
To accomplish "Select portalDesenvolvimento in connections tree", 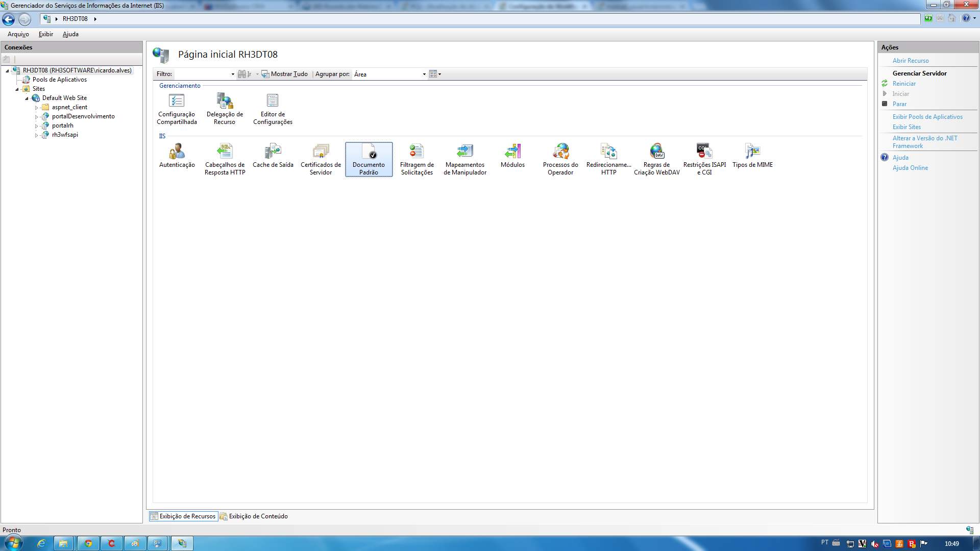I will (83, 116).
